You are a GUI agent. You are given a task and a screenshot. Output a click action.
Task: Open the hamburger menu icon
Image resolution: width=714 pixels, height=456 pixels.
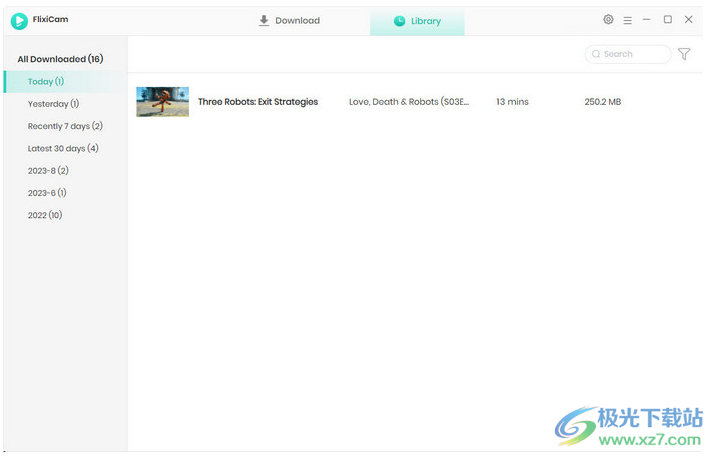pyautogui.click(x=628, y=20)
